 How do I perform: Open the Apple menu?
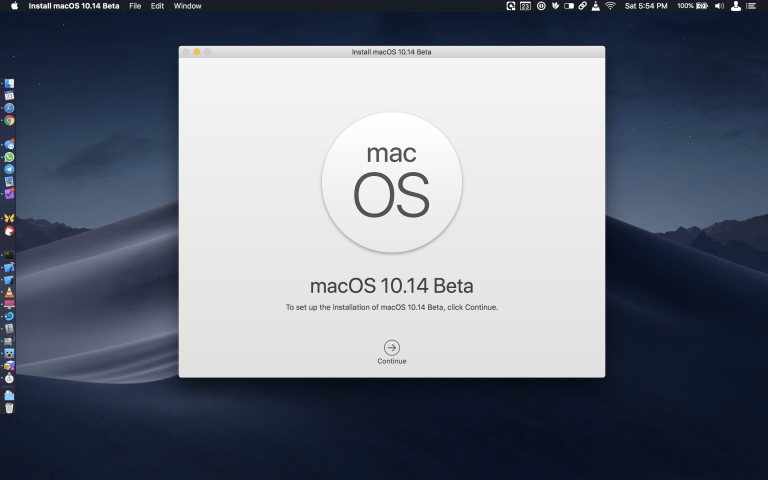point(14,6)
